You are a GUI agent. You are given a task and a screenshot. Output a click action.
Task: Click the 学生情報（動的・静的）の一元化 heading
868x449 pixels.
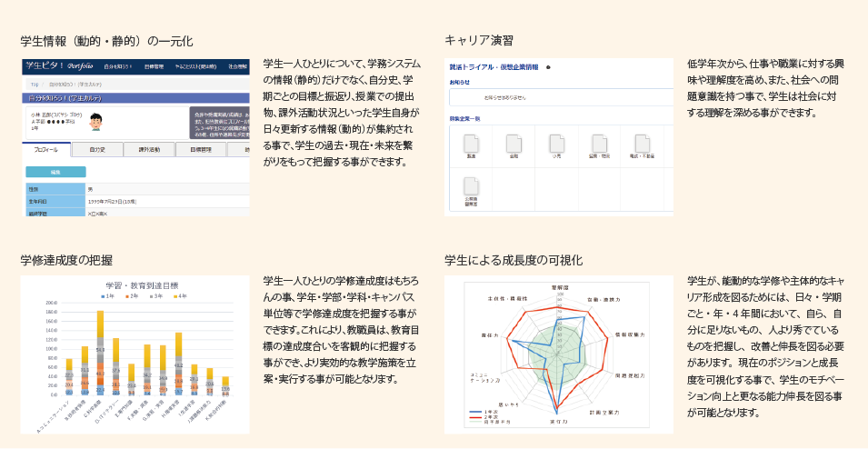tap(106, 41)
